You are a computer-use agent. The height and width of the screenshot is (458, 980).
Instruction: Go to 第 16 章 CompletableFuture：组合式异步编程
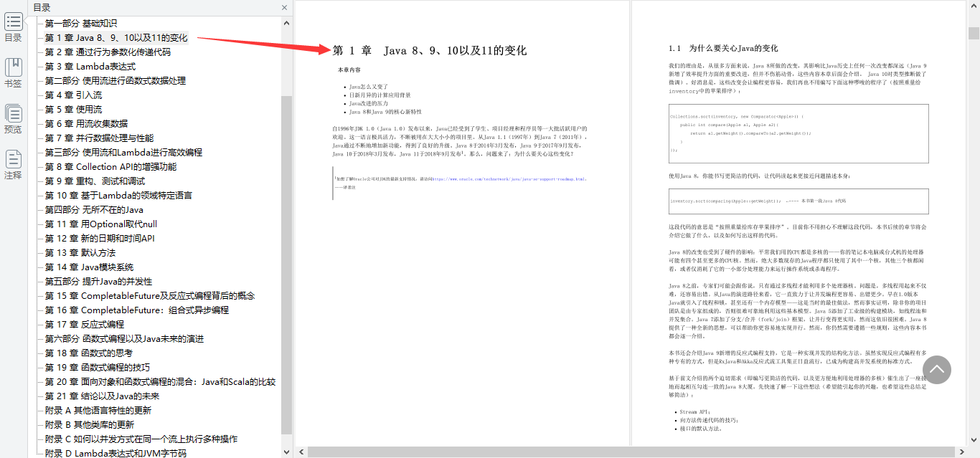coord(137,310)
